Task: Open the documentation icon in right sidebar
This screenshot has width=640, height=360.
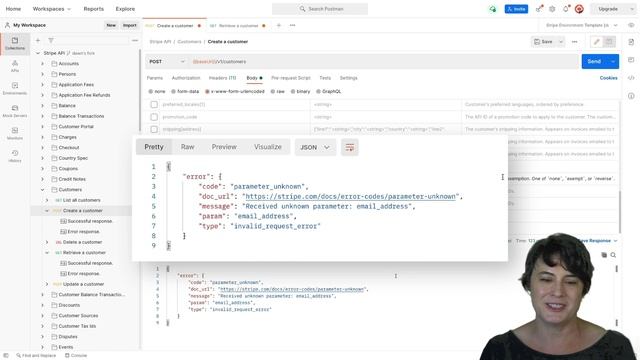Action: click(x=631, y=42)
